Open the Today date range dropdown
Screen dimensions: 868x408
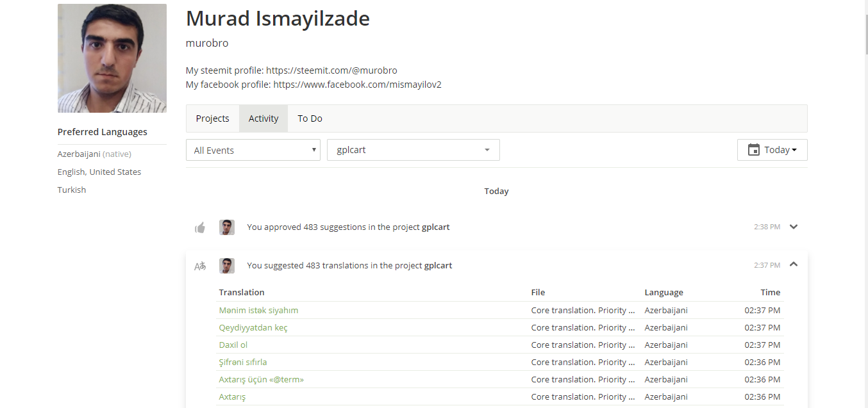(772, 150)
